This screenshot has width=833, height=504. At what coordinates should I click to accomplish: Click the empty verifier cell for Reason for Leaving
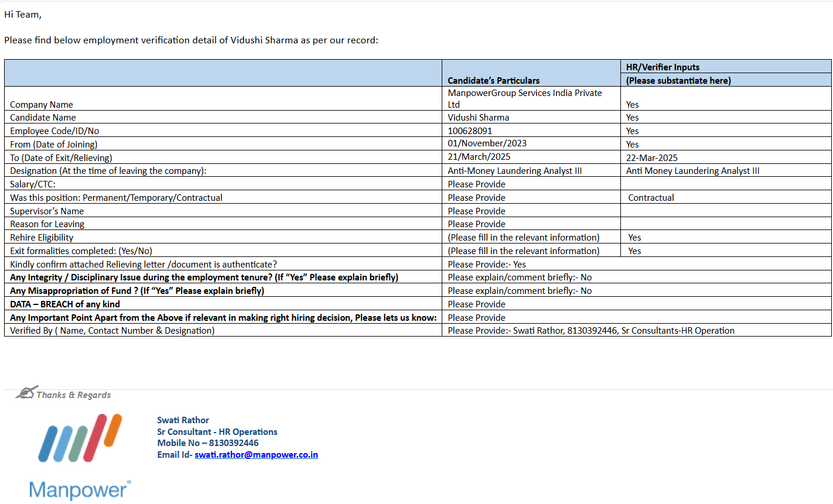725,224
